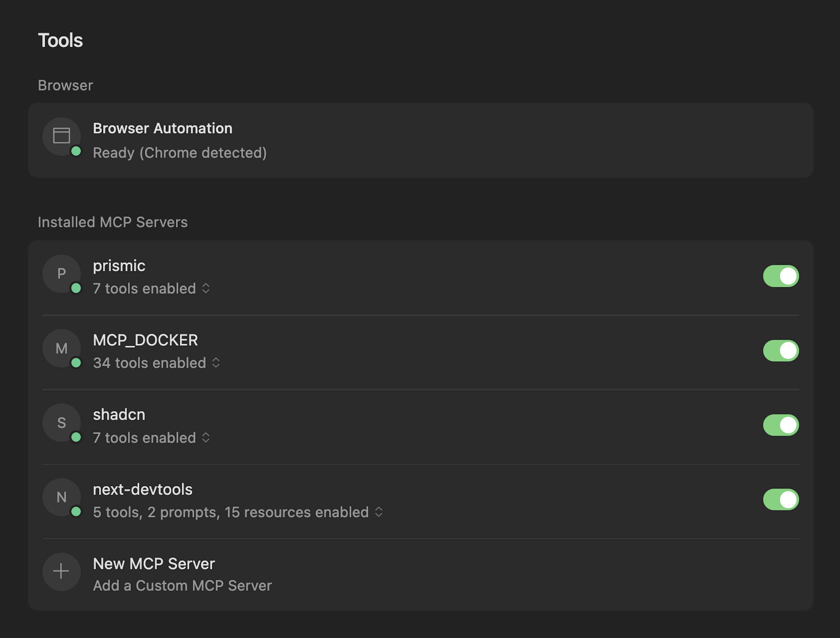Click the MCP_DOCKER server name
The width and height of the screenshot is (840, 638).
point(145,340)
